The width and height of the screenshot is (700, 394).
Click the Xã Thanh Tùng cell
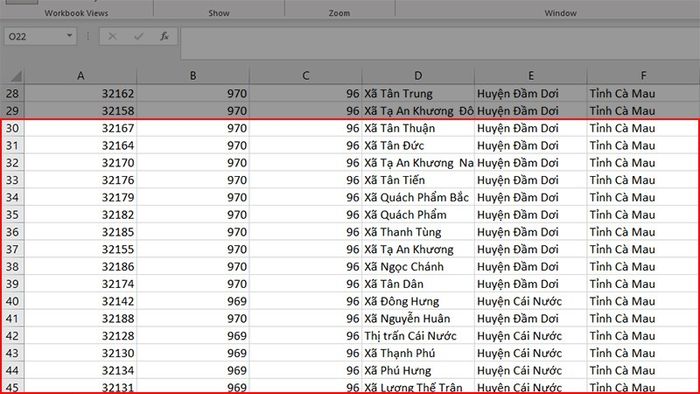pyautogui.click(x=418, y=232)
